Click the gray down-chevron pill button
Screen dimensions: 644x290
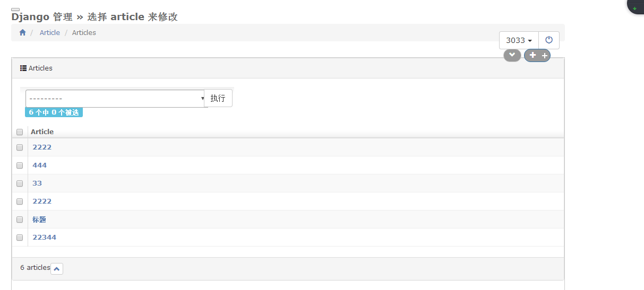tap(512, 55)
